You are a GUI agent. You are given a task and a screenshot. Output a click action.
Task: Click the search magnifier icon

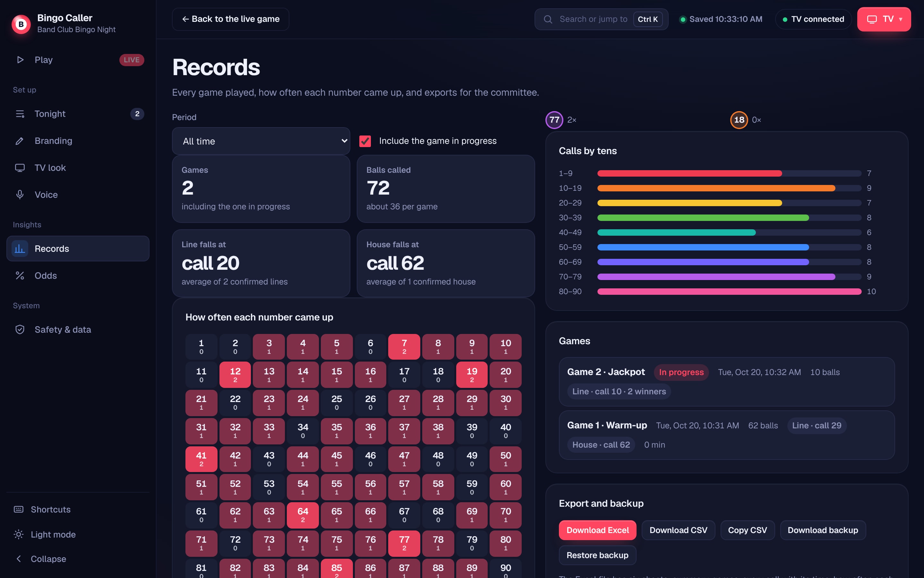coord(548,19)
